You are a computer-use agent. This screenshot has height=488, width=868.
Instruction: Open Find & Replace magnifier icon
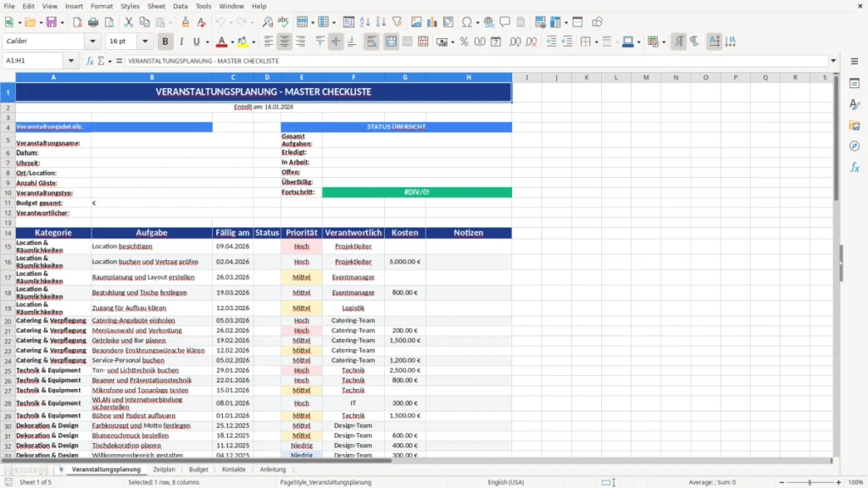pyautogui.click(x=267, y=22)
